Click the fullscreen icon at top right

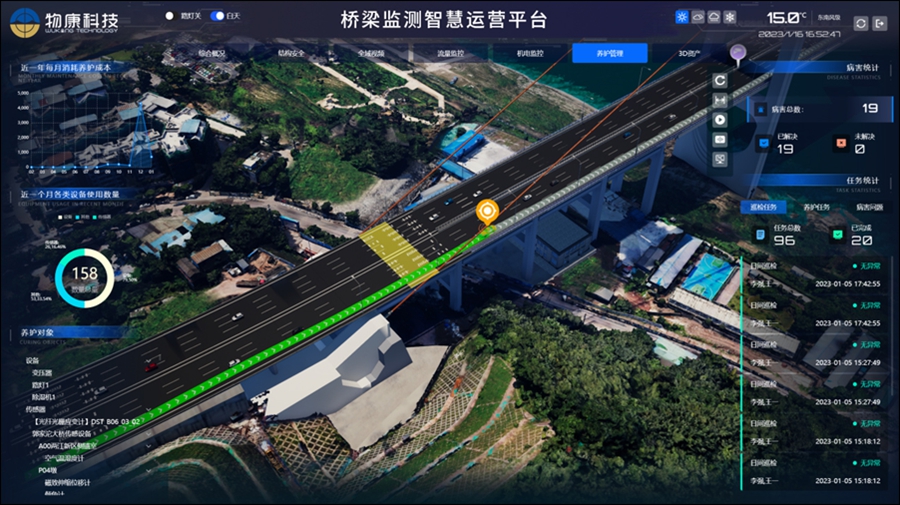(860, 23)
